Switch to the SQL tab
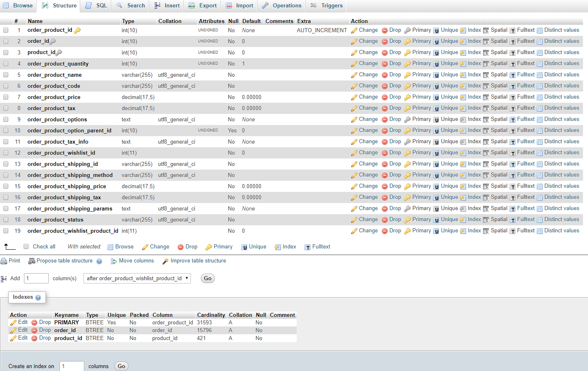Viewport: 588px width, 371px height. tap(96, 6)
